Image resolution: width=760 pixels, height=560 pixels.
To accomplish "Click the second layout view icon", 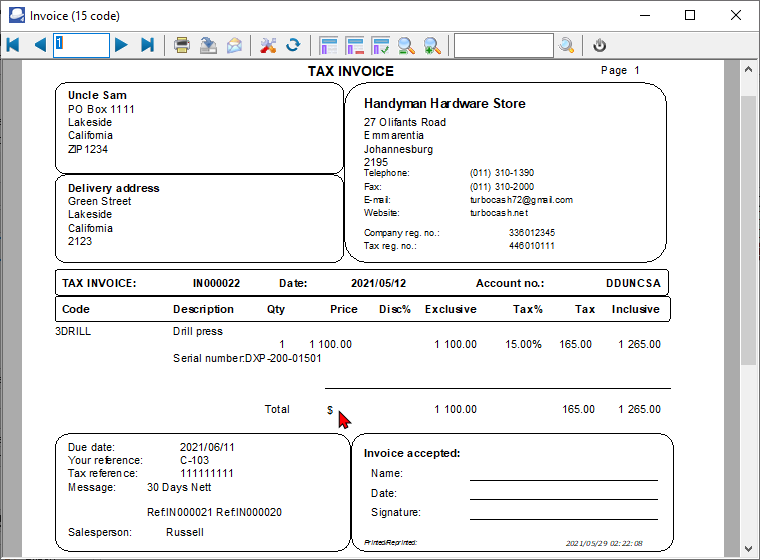I will tap(355, 45).
